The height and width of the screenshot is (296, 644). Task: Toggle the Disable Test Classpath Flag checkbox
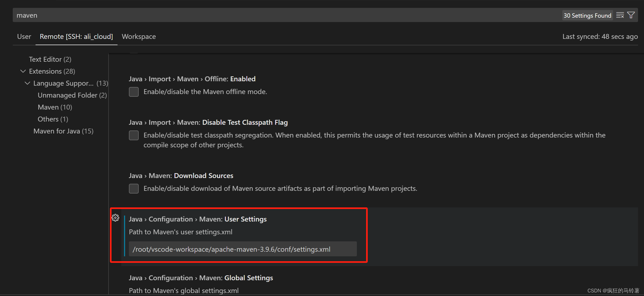[134, 135]
